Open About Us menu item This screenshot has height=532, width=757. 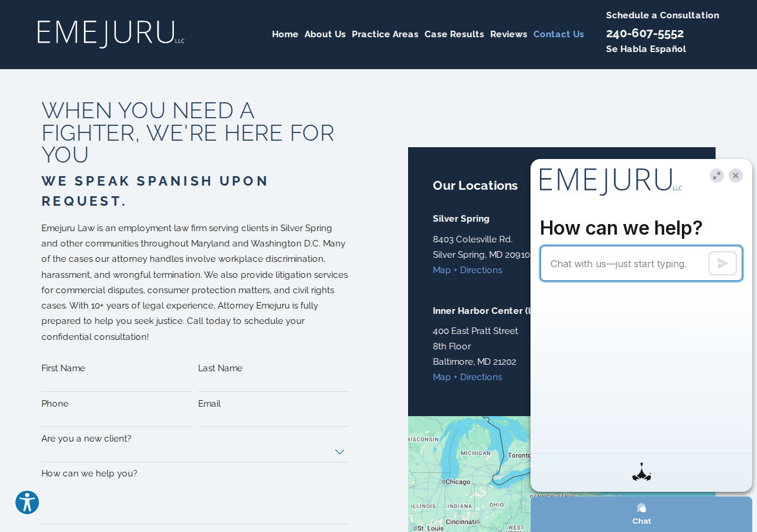[325, 34]
